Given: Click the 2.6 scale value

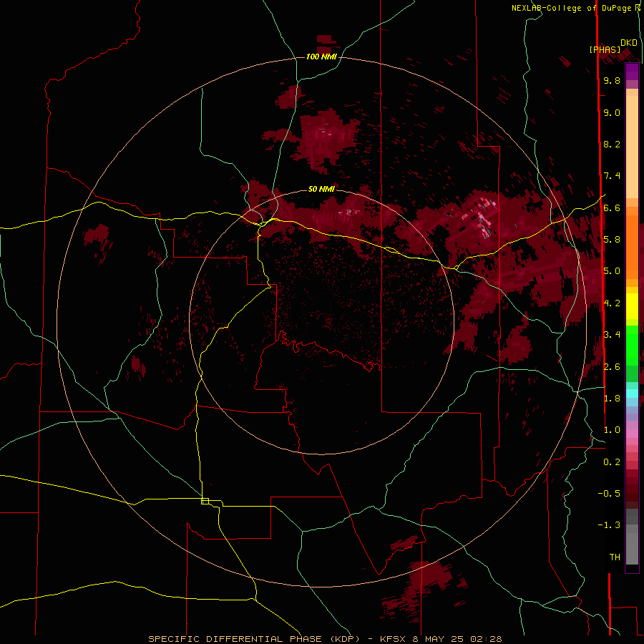Looking at the screenshot, I should tap(612, 366).
